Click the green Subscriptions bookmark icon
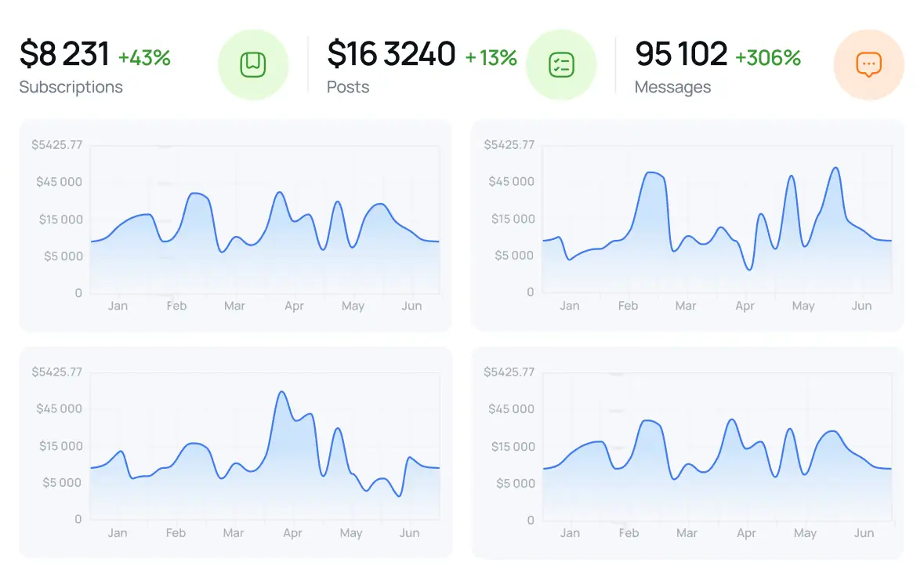924x577 pixels. (x=253, y=64)
